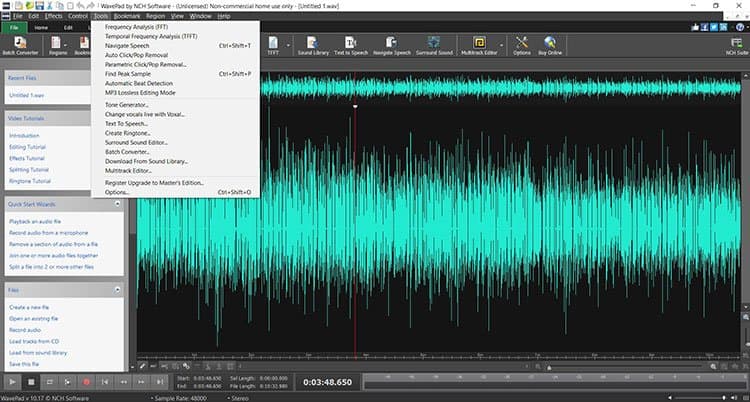Image resolution: width=750 pixels, height=402 pixels.
Task: Open the Ringtone Tutorial link
Action: click(x=30, y=181)
